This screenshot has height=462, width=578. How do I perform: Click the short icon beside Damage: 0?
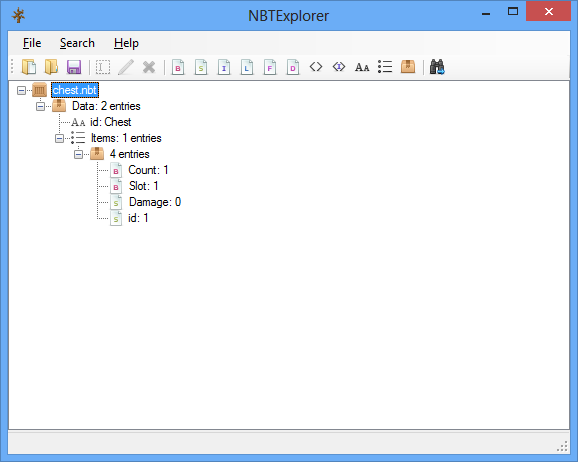(116, 202)
